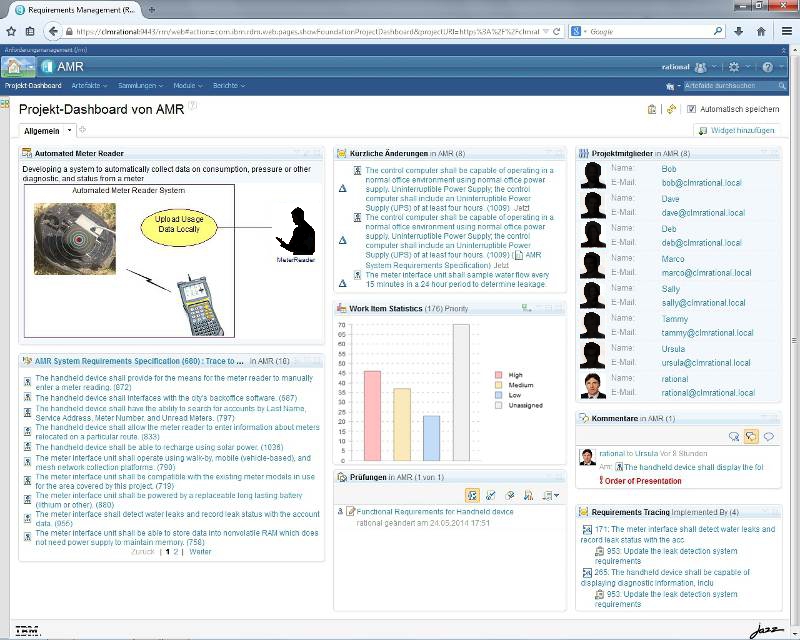
Task: Open Functional Requirements for Handheld device review
Action: (435, 511)
